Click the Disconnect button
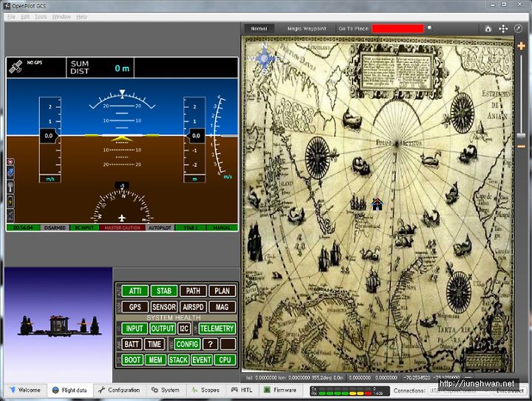 pos(511,391)
